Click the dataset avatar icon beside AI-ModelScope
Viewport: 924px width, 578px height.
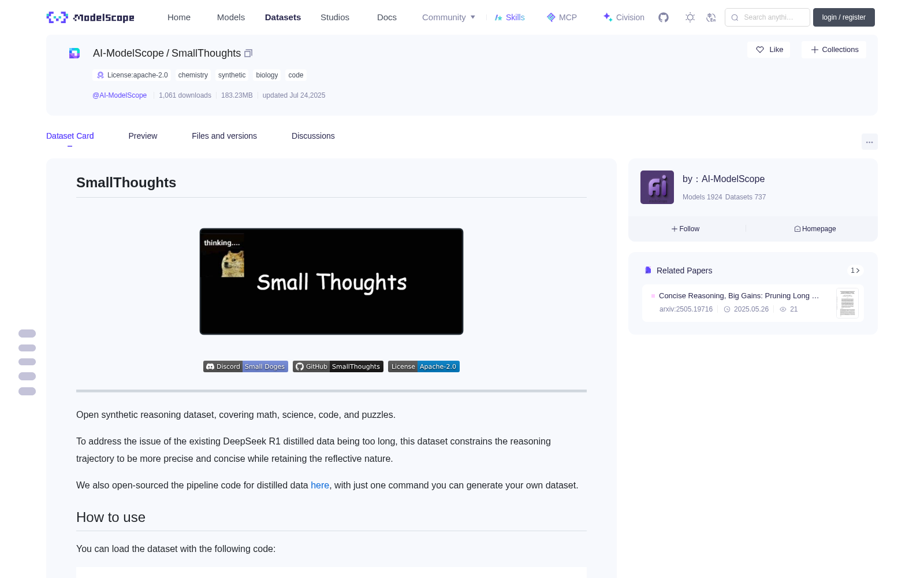click(x=74, y=53)
